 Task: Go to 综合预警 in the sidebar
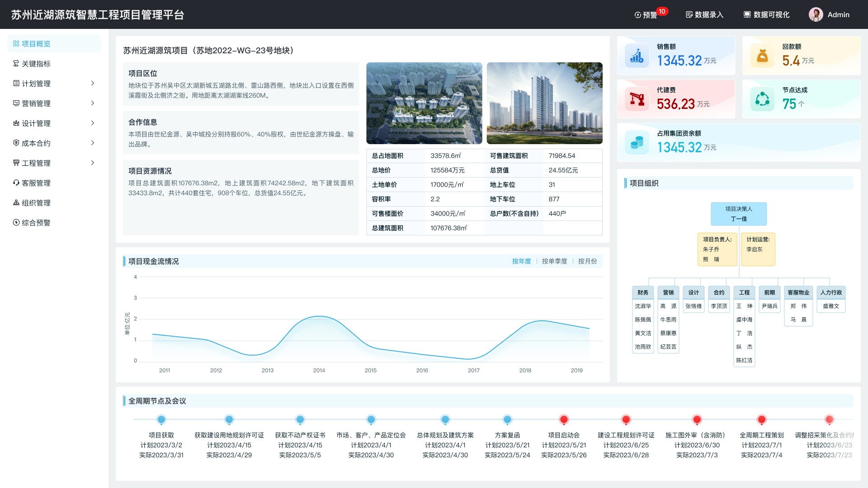(x=36, y=223)
